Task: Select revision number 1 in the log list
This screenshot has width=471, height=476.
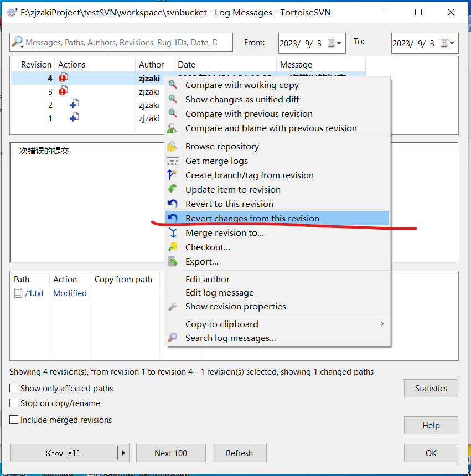Action: (x=50, y=118)
